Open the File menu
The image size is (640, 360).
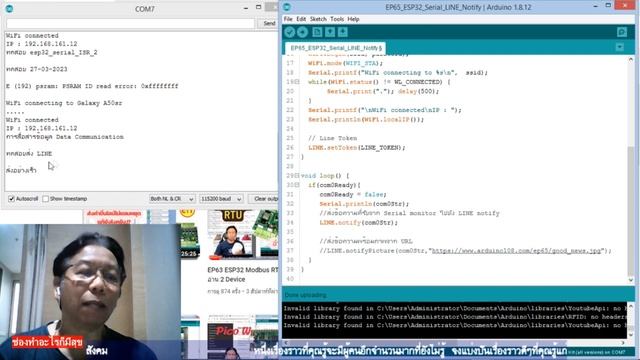[x=288, y=19]
